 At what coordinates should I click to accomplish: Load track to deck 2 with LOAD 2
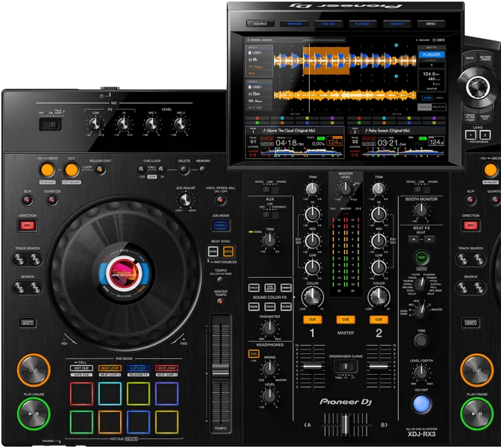tap(485, 135)
